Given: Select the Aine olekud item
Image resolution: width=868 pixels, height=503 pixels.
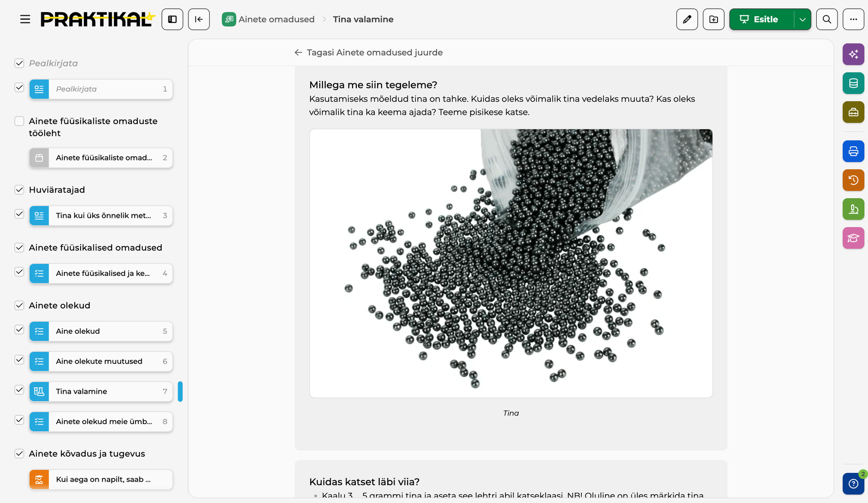Looking at the screenshot, I should 101,331.
